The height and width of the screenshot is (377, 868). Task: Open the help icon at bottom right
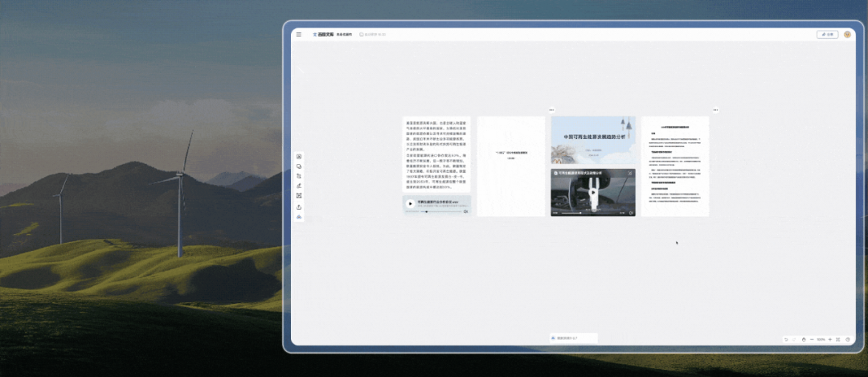tap(848, 339)
